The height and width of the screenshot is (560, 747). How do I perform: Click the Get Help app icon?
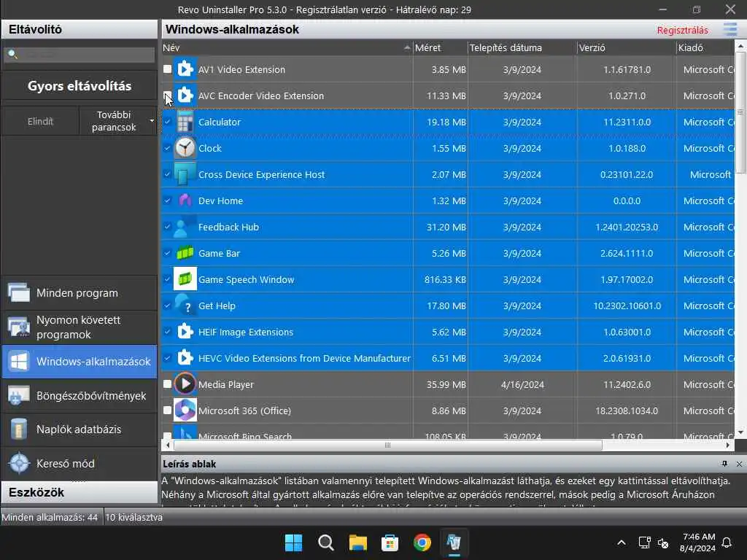click(x=185, y=306)
